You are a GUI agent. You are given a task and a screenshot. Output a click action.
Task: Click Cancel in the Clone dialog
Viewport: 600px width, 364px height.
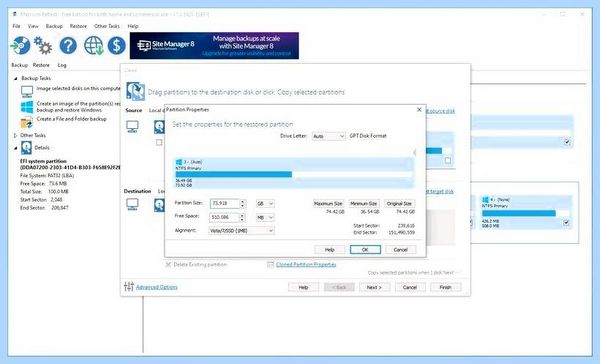(x=410, y=287)
